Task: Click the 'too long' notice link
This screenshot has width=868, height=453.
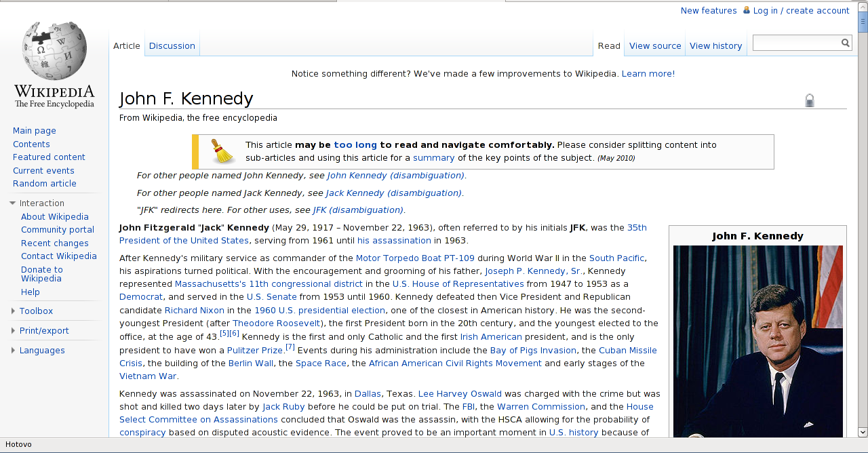Action: tap(355, 145)
